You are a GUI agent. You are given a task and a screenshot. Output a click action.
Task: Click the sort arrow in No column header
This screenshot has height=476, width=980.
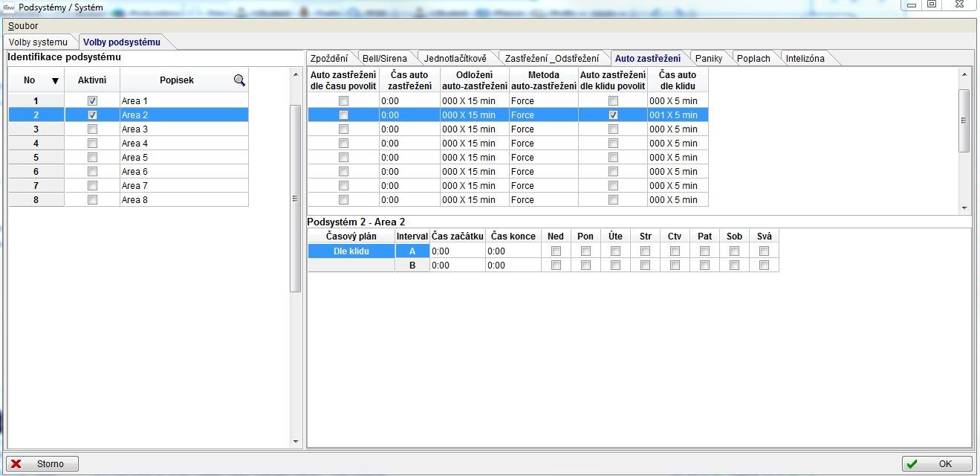55,80
